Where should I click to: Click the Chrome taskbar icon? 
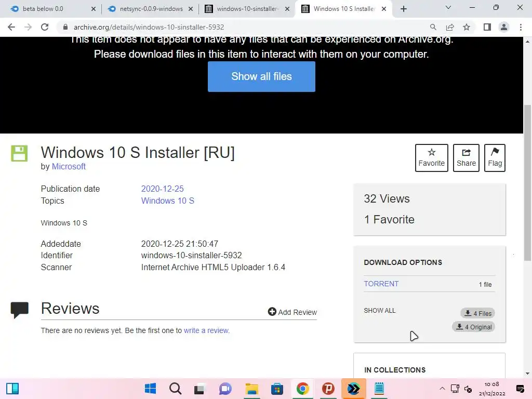click(303, 389)
